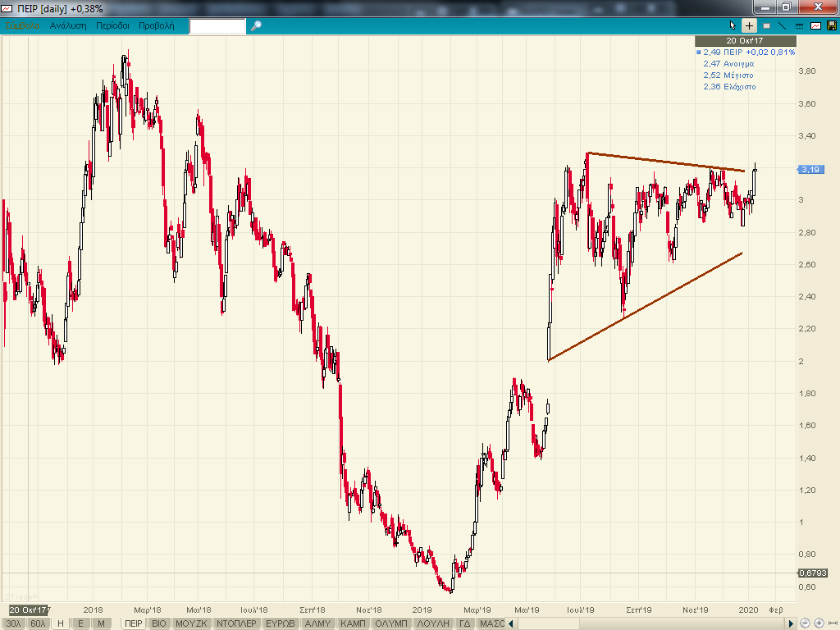Switch to 30-minute timeframe (30λ)
The image size is (840, 630).
[14, 623]
